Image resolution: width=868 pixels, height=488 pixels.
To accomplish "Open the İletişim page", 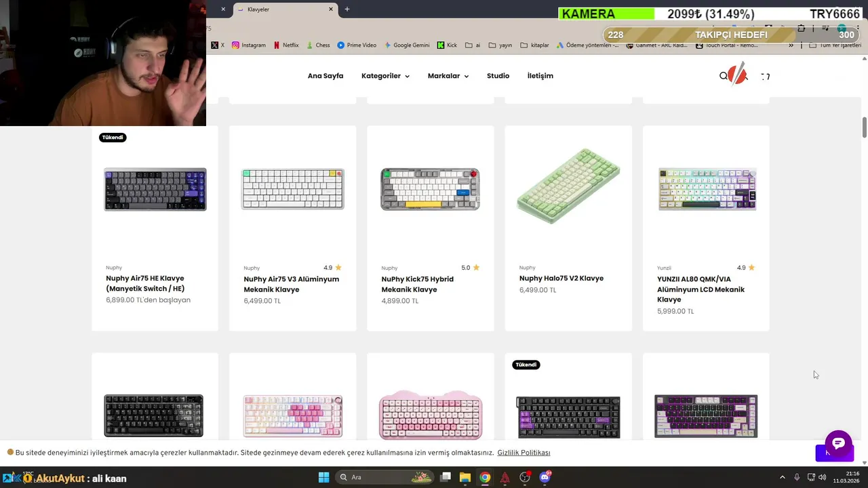I will [540, 76].
